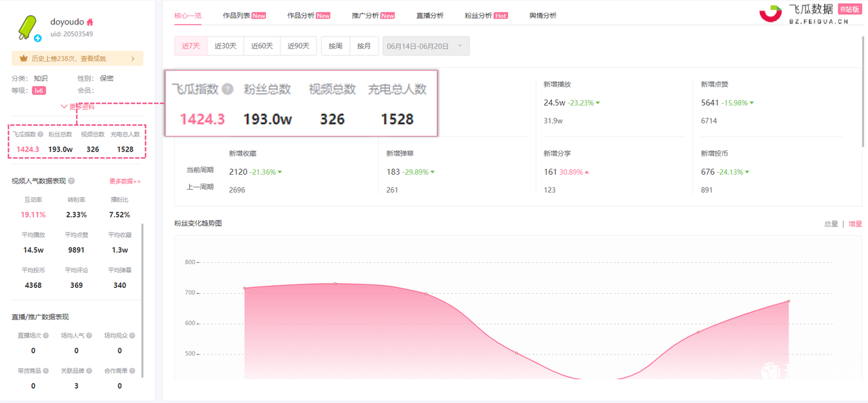The height and width of the screenshot is (403, 868).
Task: Switch to 按月 view
Action: (x=363, y=46)
